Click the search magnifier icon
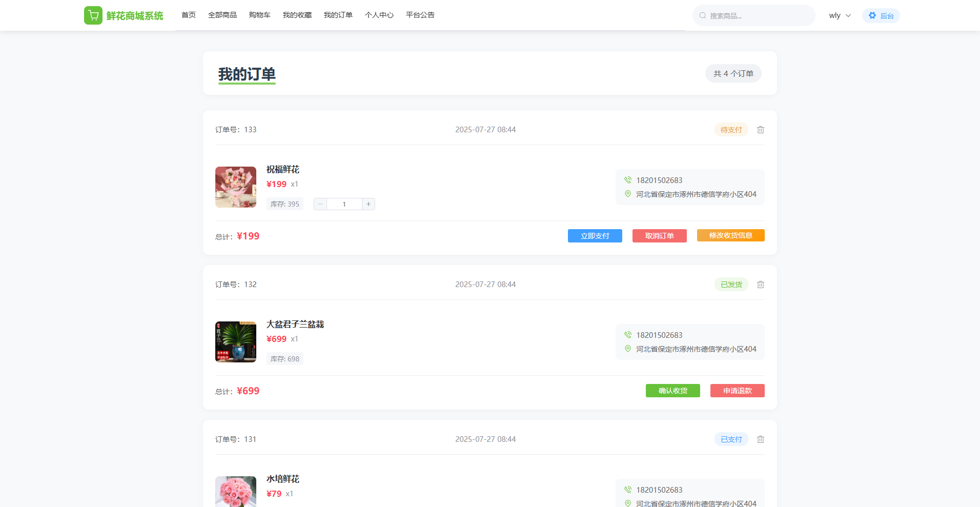The image size is (980, 507). [703, 16]
